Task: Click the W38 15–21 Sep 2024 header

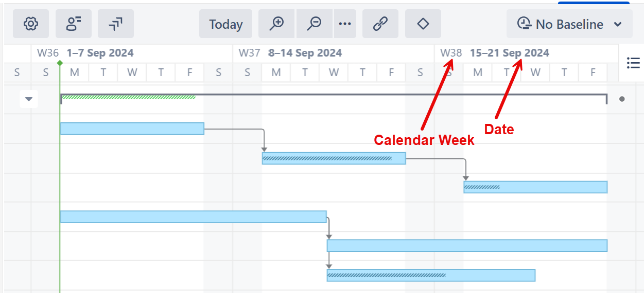Action: [x=495, y=53]
